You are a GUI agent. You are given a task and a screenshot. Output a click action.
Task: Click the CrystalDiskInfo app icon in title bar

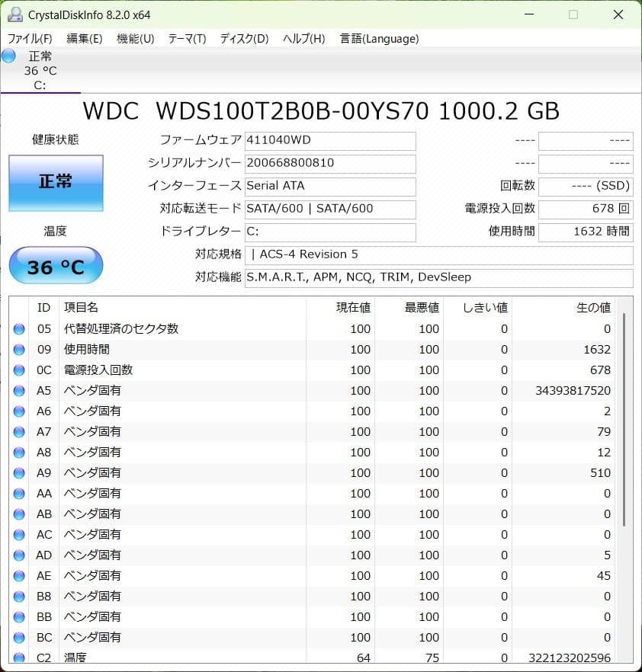(x=15, y=14)
